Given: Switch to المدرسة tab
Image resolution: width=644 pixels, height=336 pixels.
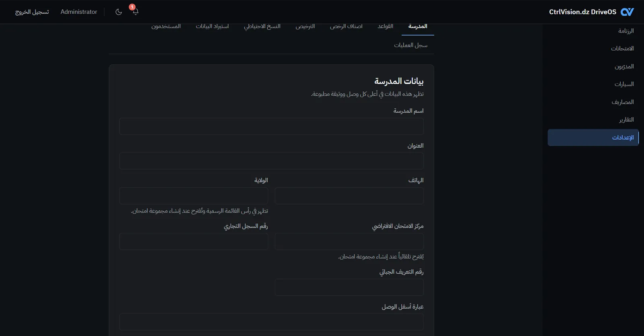Looking at the screenshot, I should 418,27.
